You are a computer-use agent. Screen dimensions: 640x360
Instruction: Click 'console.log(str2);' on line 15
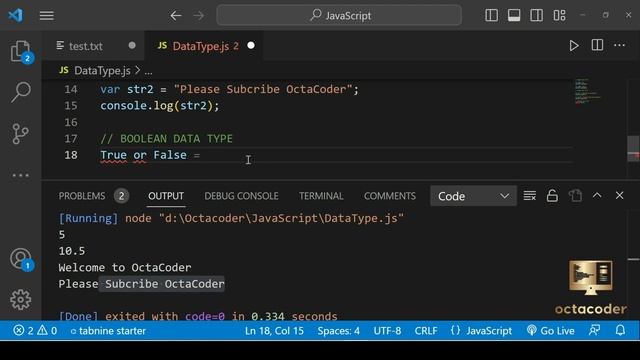click(160, 106)
